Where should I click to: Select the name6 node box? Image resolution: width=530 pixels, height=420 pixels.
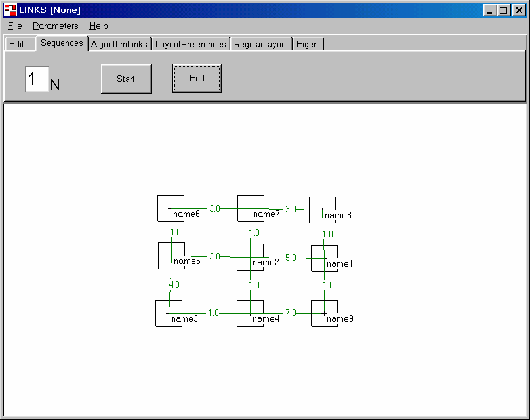click(171, 208)
